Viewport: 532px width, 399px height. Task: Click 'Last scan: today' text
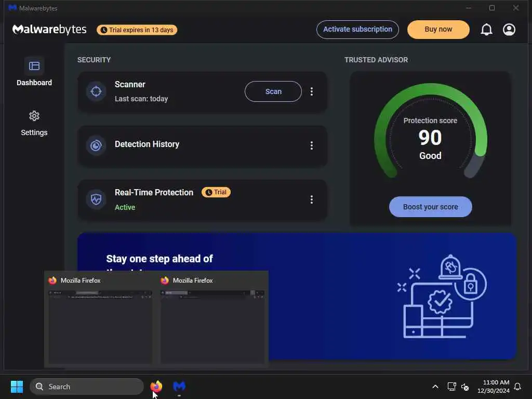[x=141, y=99]
